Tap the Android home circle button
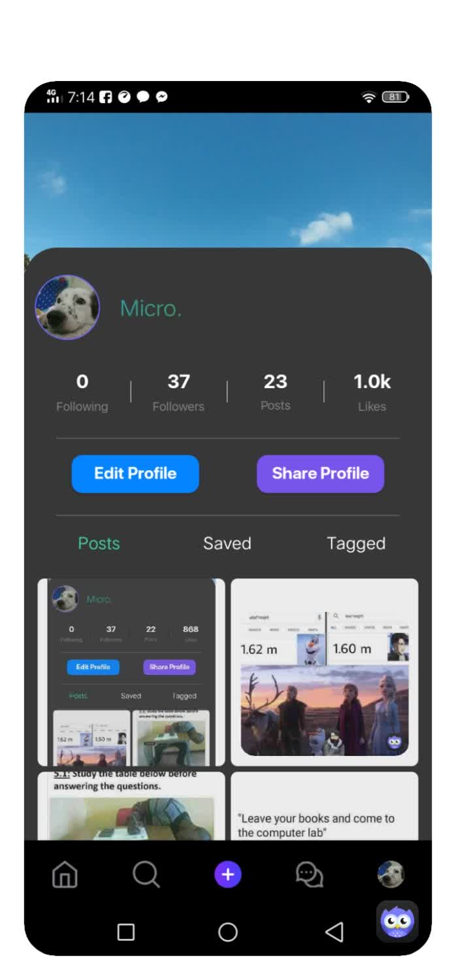The image size is (456, 980). pyautogui.click(x=227, y=932)
